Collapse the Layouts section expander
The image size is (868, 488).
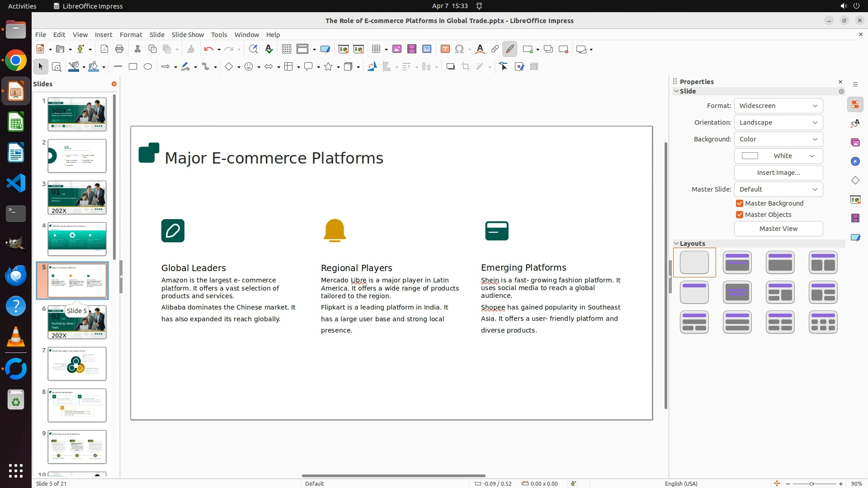(x=676, y=244)
